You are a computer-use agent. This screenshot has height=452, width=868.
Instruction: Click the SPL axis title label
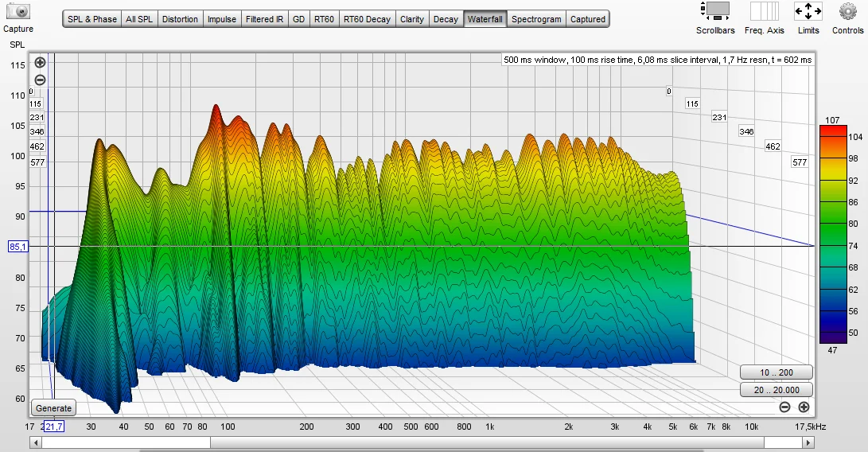pos(18,45)
